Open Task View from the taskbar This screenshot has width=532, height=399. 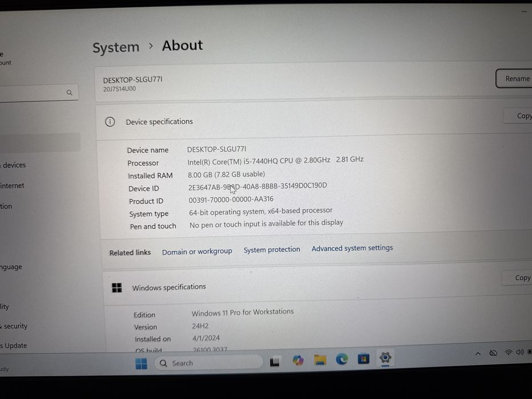pyautogui.click(x=274, y=362)
